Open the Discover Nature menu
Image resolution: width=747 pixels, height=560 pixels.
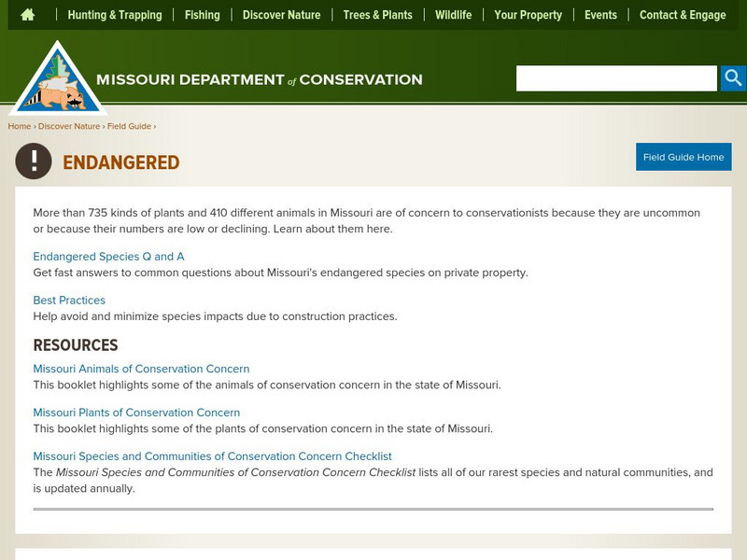point(282,15)
